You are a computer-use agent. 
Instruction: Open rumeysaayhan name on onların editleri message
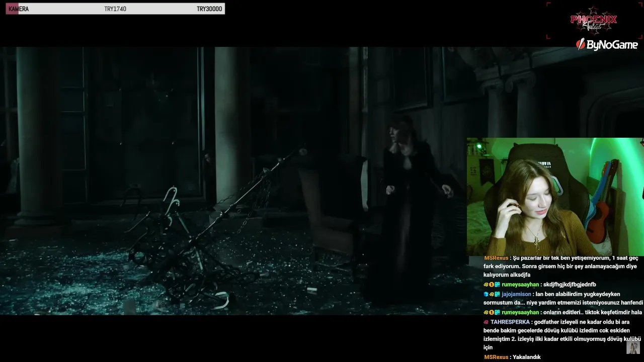520,312
